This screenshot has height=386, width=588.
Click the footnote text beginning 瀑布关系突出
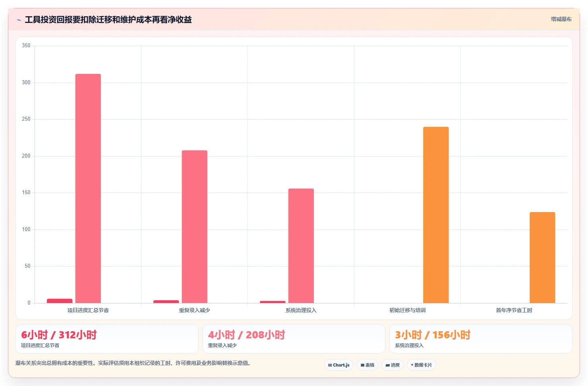[133, 363]
